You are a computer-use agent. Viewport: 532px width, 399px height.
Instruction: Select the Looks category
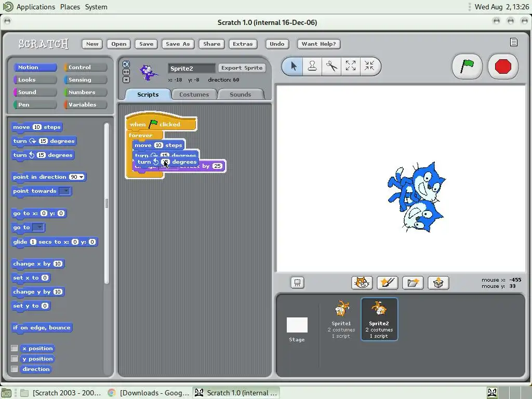coord(35,79)
